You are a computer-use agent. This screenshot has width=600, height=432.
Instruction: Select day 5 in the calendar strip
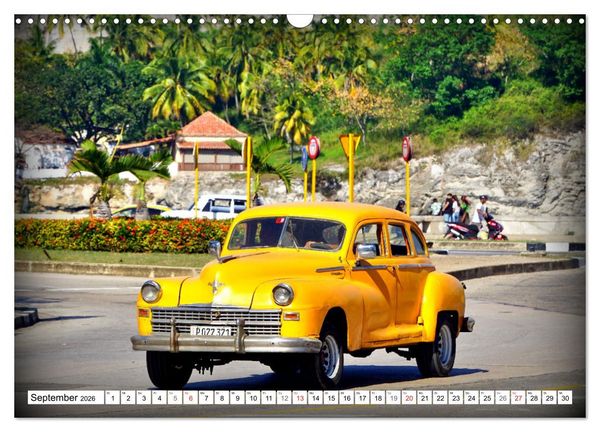point(175,398)
